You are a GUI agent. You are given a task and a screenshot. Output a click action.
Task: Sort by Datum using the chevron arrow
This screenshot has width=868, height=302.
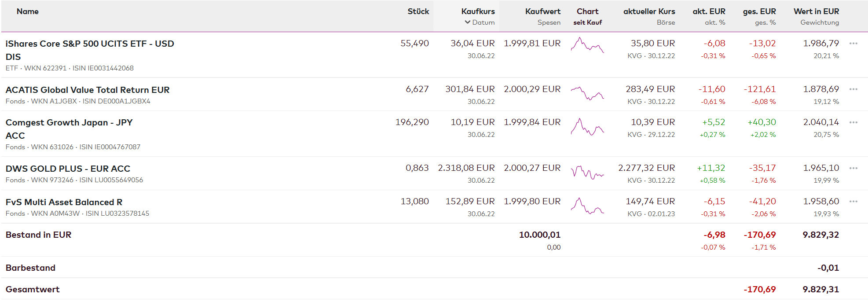467,22
